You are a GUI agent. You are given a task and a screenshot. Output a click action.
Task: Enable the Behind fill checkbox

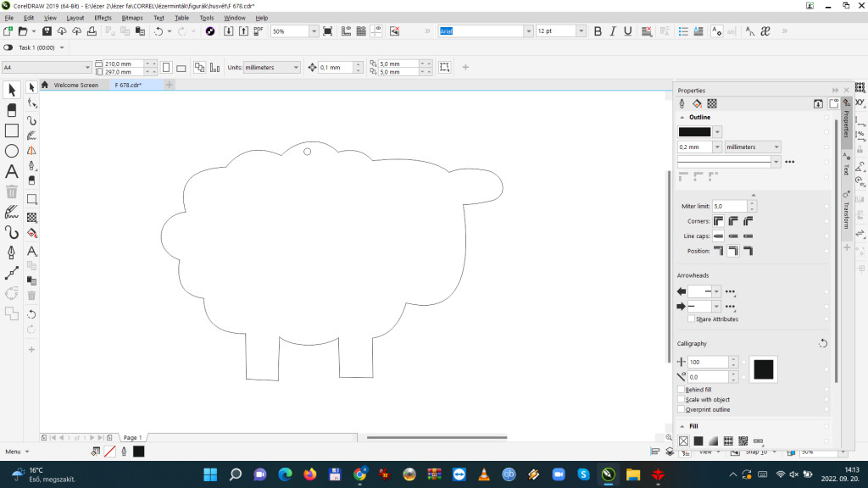(x=682, y=390)
